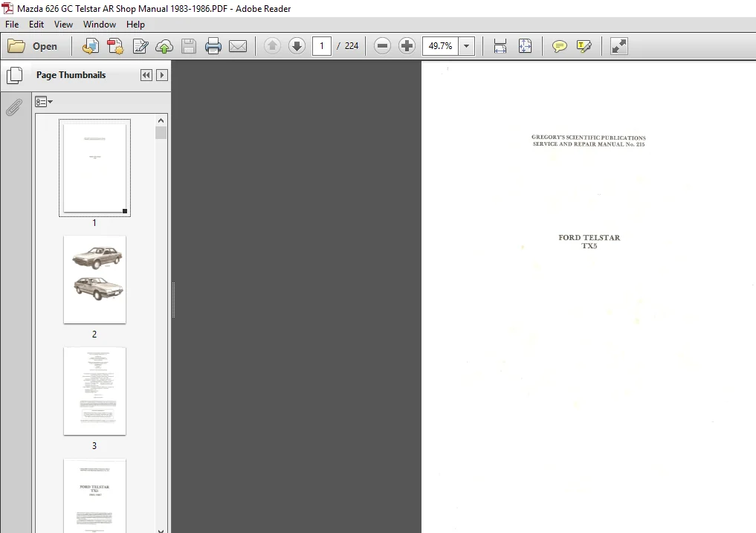Image resolution: width=756 pixels, height=533 pixels.
Task: Click thumbnail label number 3
Action: pyautogui.click(x=94, y=446)
